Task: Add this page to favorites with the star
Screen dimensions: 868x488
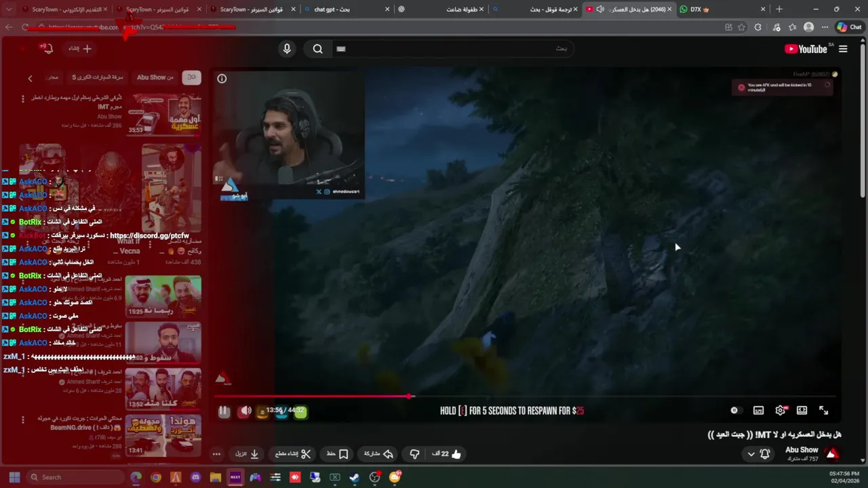Action: click(743, 27)
